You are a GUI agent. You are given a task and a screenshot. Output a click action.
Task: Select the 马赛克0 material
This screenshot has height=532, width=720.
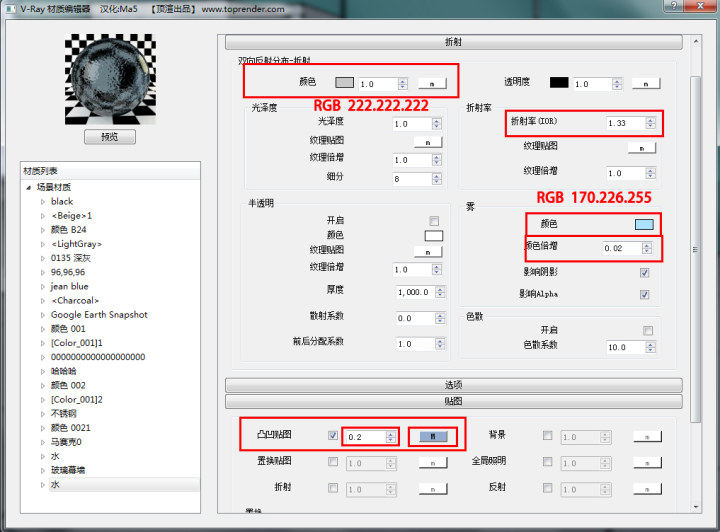point(66,442)
